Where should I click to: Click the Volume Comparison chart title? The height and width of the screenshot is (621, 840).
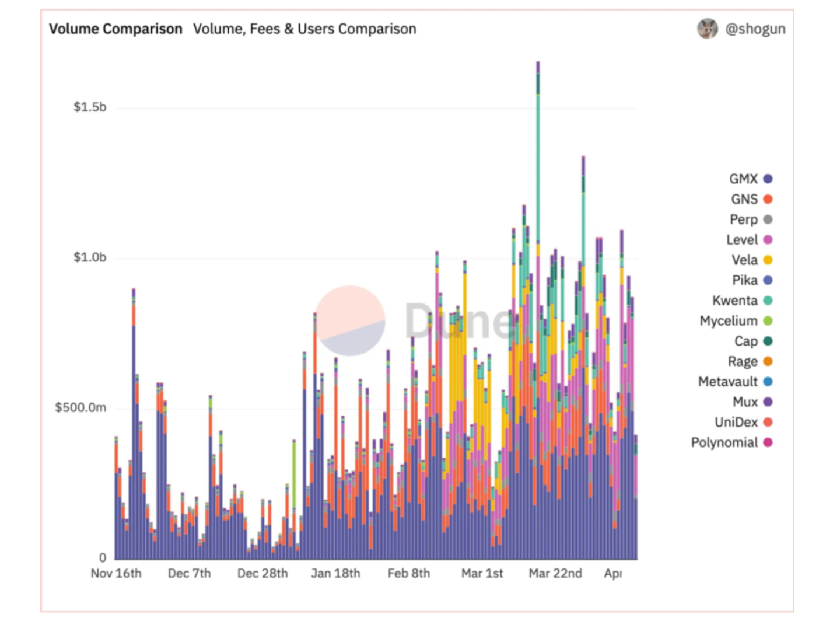click(116, 29)
